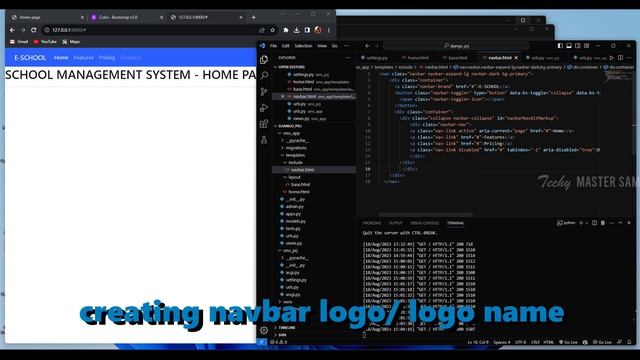
Task: Click the editor horizontal scrollbar
Action: 426,214
